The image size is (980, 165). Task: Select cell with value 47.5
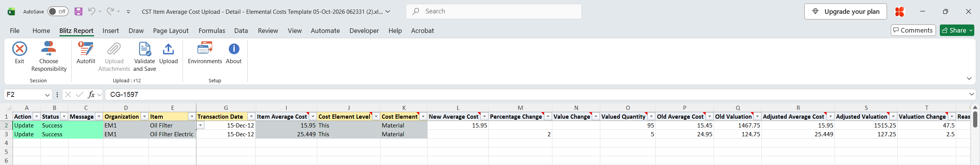pos(926,126)
